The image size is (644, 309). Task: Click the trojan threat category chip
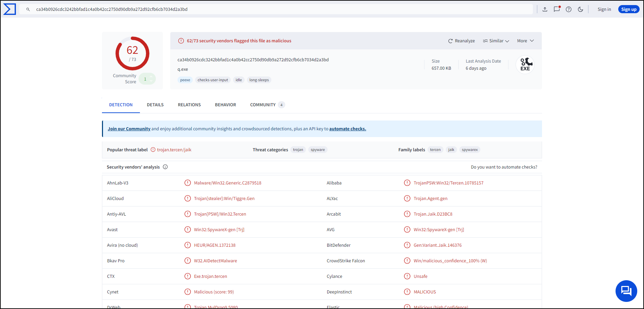click(298, 150)
